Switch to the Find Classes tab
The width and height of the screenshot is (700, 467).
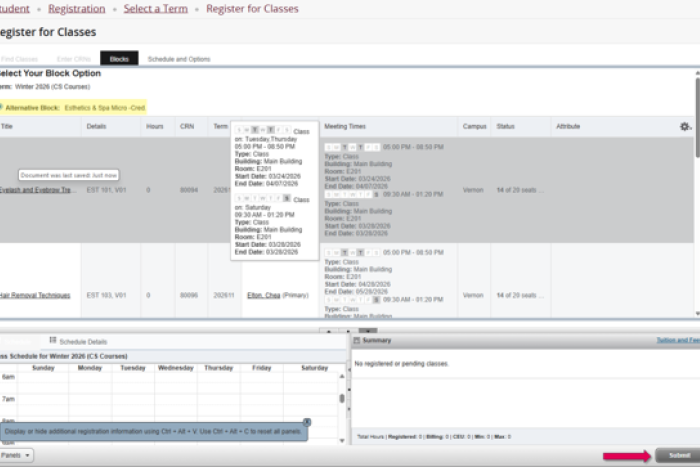pos(19,59)
